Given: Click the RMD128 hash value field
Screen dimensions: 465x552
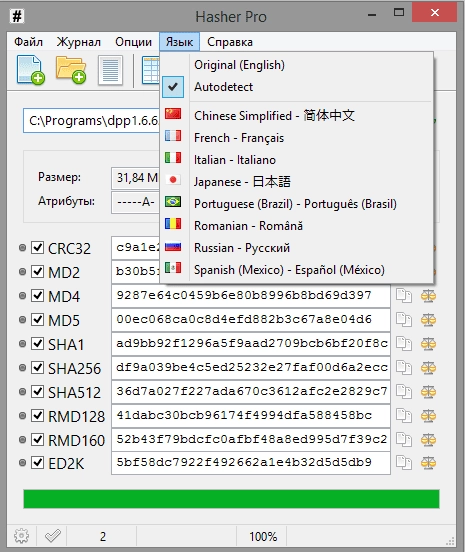Looking at the screenshot, I should (251, 415).
